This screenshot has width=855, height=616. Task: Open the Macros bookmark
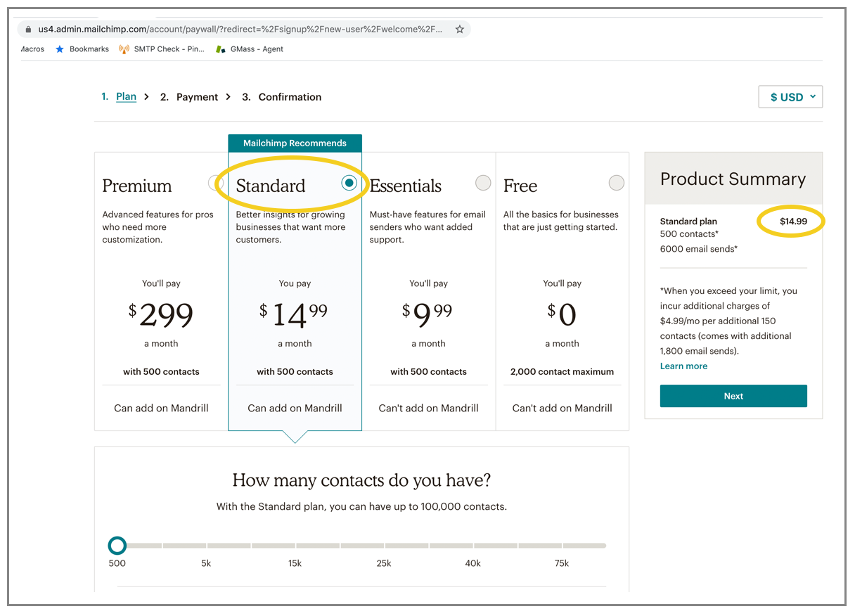click(32, 49)
